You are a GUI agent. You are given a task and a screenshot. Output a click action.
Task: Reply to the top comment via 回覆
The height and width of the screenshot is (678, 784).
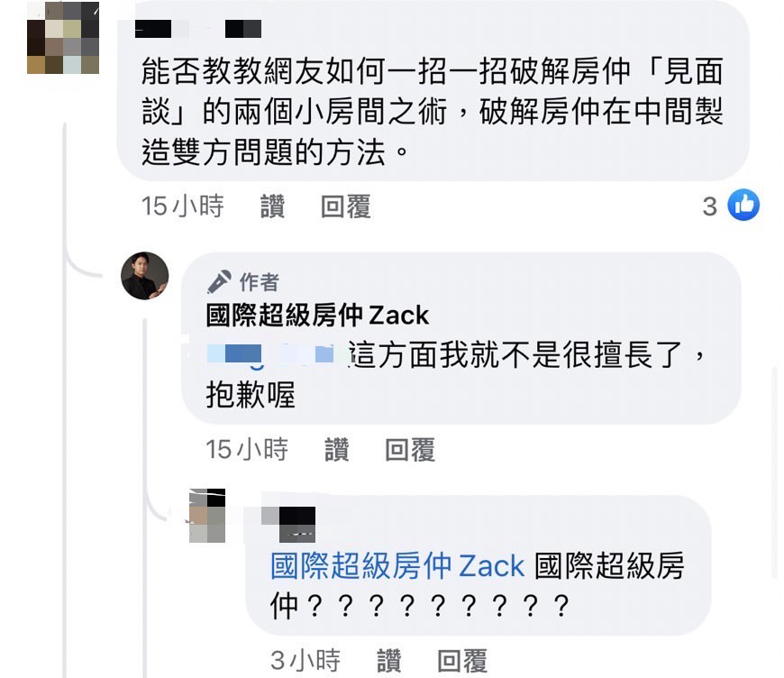[x=345, y=206]
